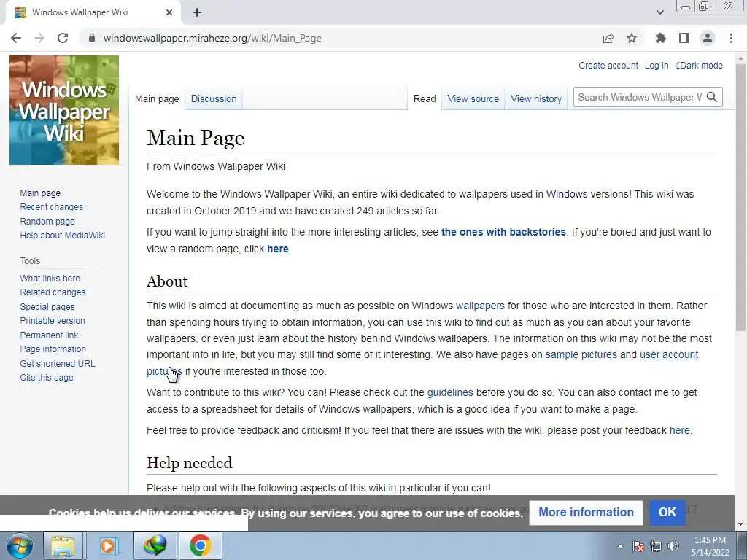Click the Action Center flag tray icon
The width and height of the screenshot is (747, 560).
638,546
